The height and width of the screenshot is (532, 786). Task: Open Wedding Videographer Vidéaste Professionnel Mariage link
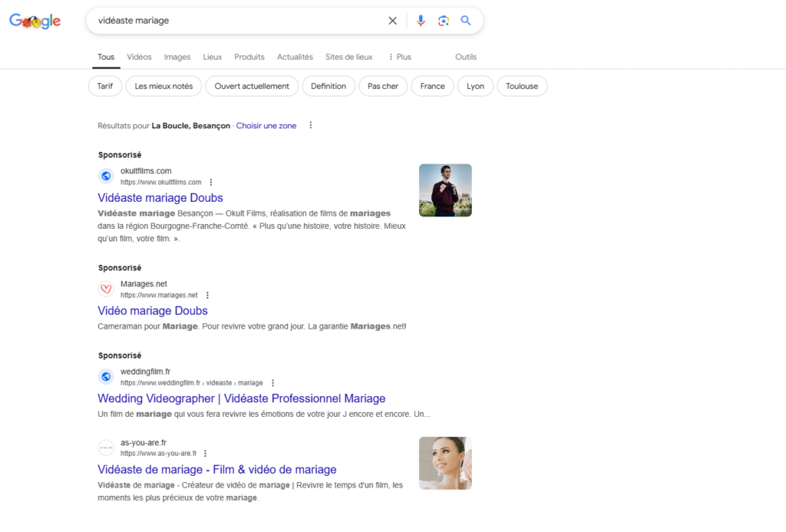pyautogui.click(x=241, y=398)
